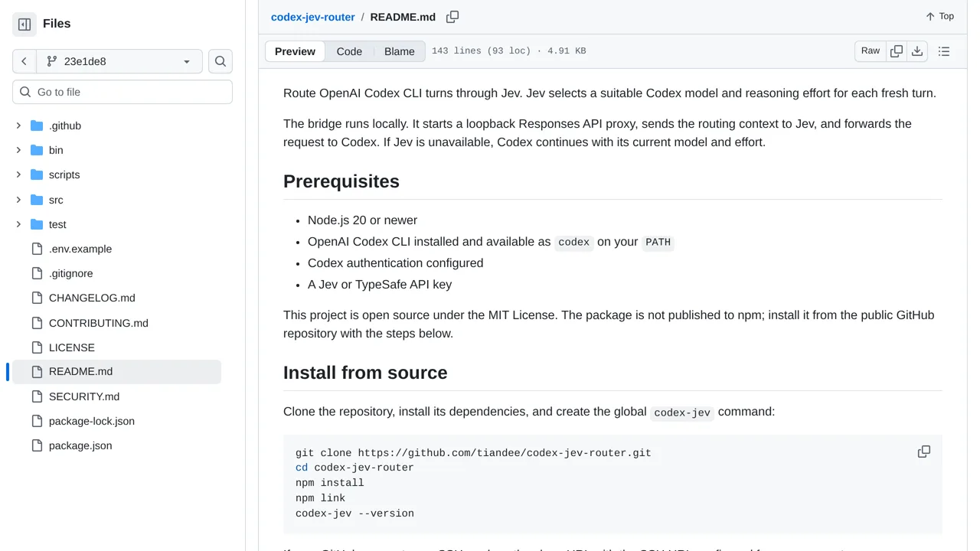The image size is (980, 551).
Task: Open CONTRIBUTING.md in the file tree
Action: pos(99,323)
